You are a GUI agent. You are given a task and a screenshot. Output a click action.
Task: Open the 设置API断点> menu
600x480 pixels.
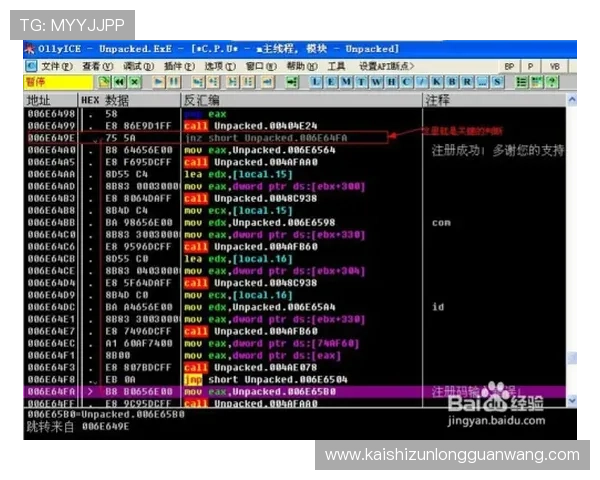386,66
